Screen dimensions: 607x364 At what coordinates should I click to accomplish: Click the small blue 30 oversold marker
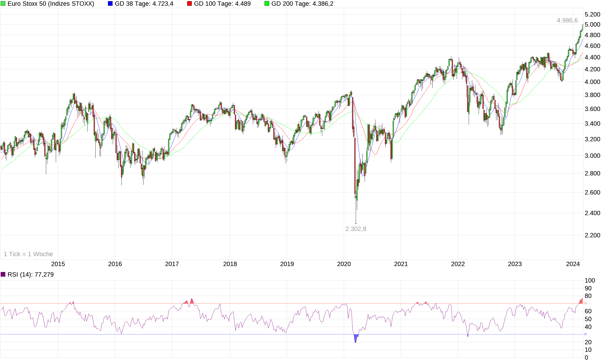[x=585, y=334]
